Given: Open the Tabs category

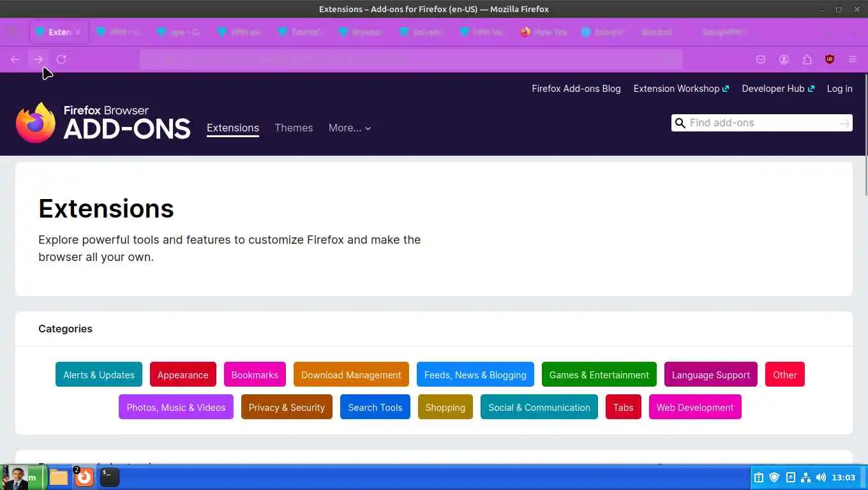Looking at the screenshot, I should pyautogui.click(x=624, y=407).
